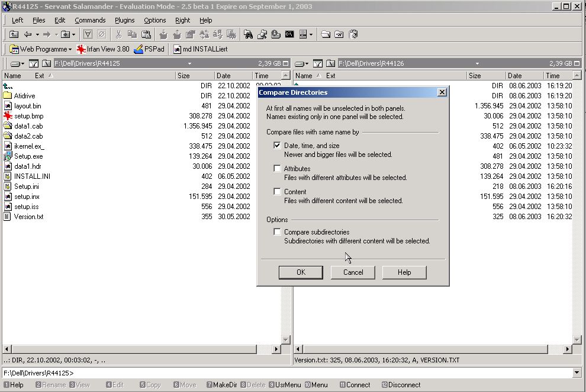Launch Irfan View 3.80 from user bar
The image size is (586, 392).
tap(103, 49)
